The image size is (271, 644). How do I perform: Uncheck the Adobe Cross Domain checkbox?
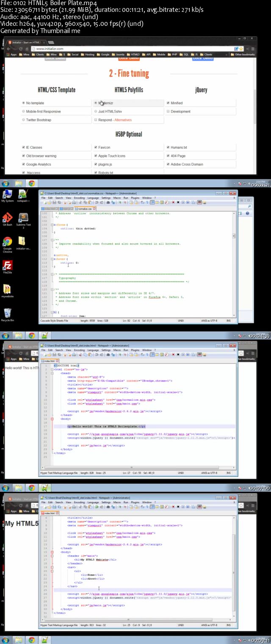coord(168,164)
